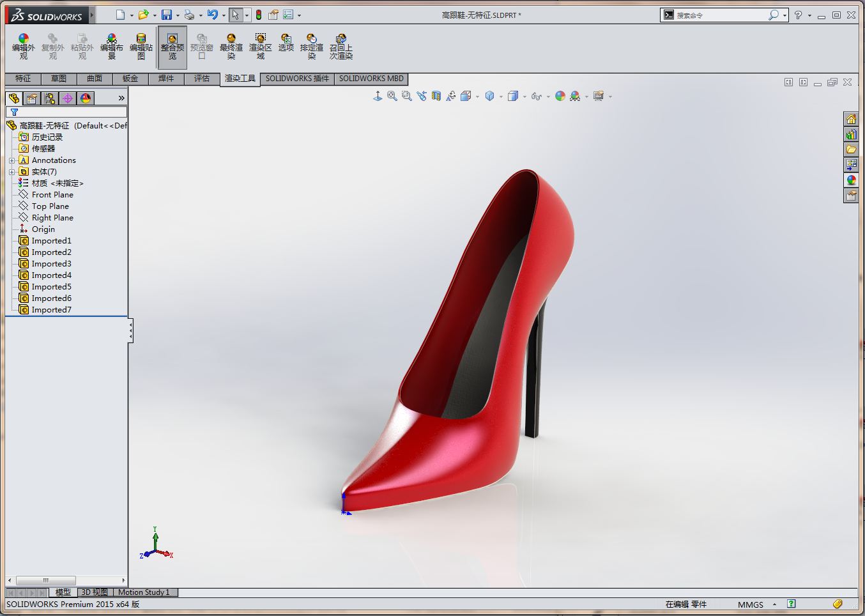Expand the 实体(7) solid bodies folder
Image resolution: width=865 pixels, height=616 pixels.
[11, 172]
